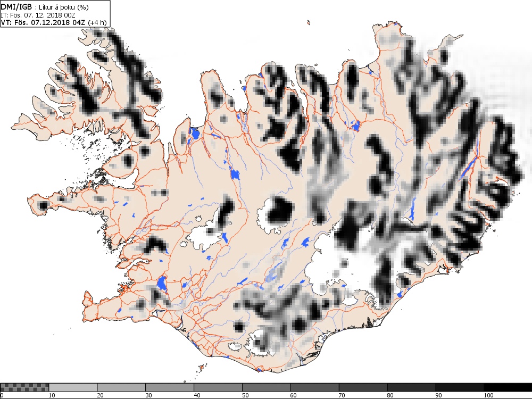The width and height of the screenshot is (532, 399).
Task: Click the 'VT: Fös. 07.12.2018 04Z' valid time text
Action: [x=44, y=23]
